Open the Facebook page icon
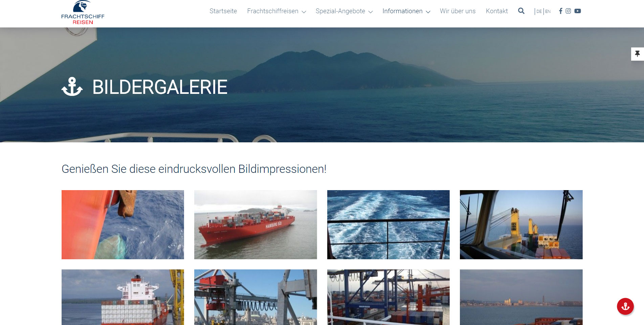Screen dimensions: 644x325 [x=560, y=11]
